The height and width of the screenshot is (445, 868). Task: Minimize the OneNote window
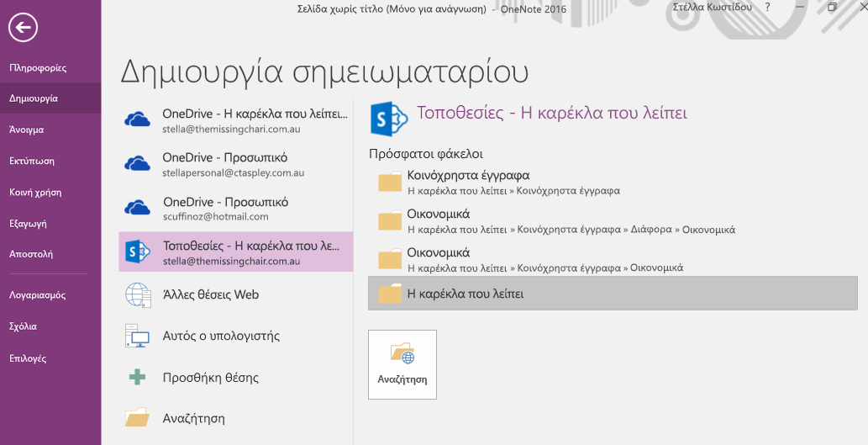pos(800,8)
